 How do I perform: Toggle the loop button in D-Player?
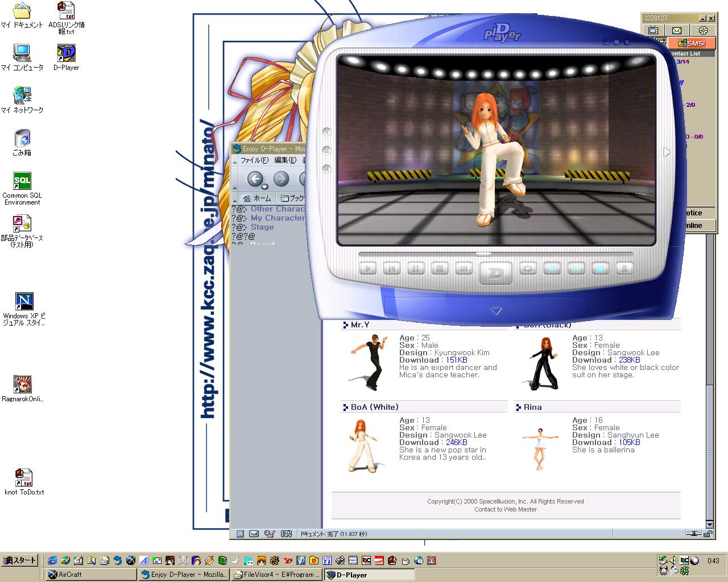pos(528,268)
